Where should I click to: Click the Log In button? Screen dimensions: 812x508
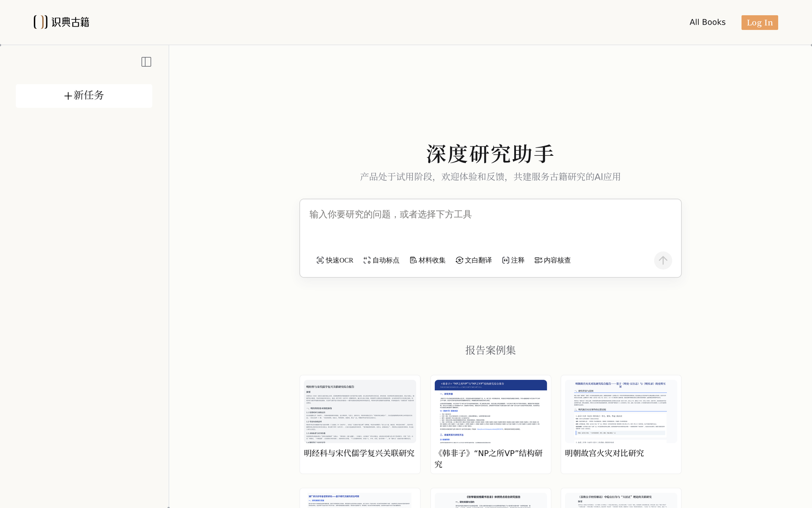[x=760, y=22]
